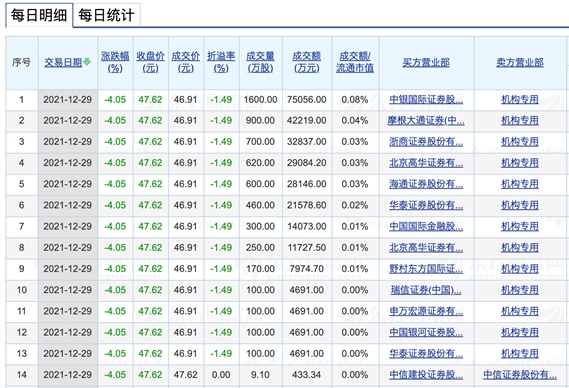Open buyer link 中银国际证券股...
This screenshot has width=569, height=388.
[x=426, y=99]
